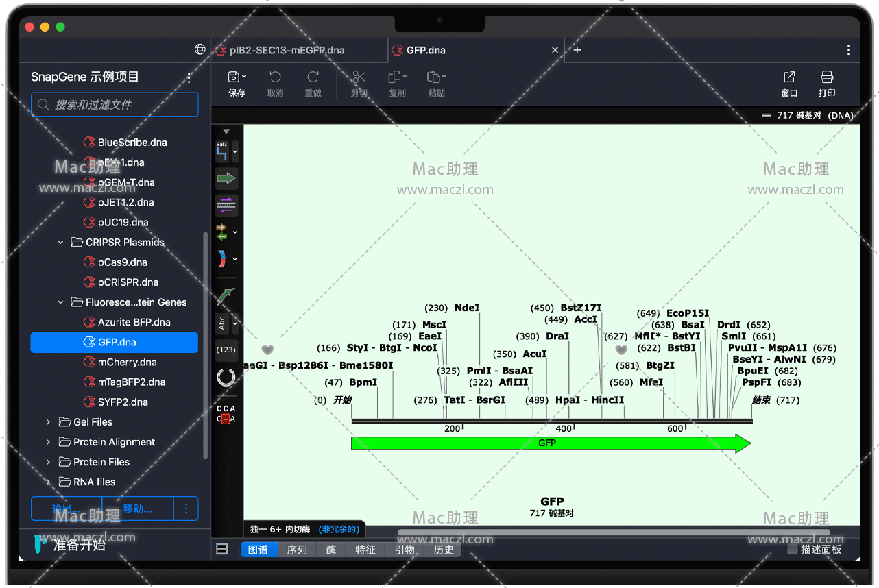The height and width of the screenshot is (588, 879).
Task: Enable the description panel (描述面板) checkbox
Action: click(793, 550)
